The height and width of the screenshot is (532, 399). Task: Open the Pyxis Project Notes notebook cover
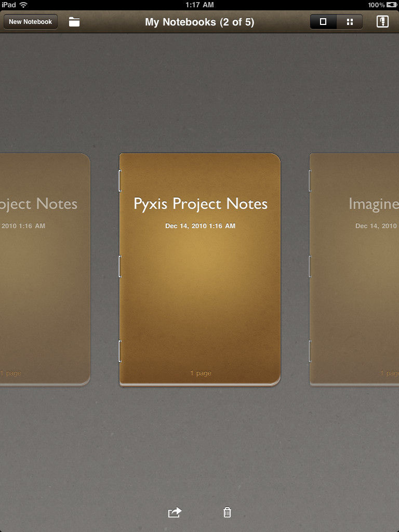coord(200,270)
